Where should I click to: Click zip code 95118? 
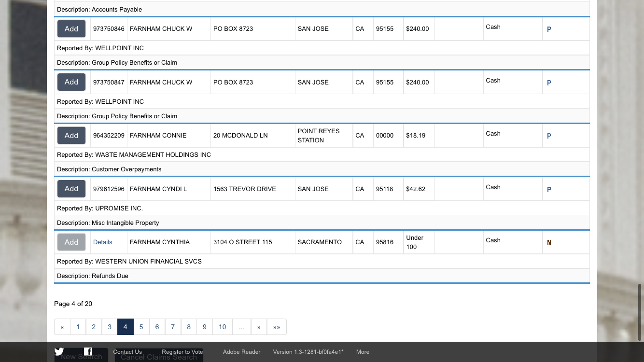tap(385, 189)
